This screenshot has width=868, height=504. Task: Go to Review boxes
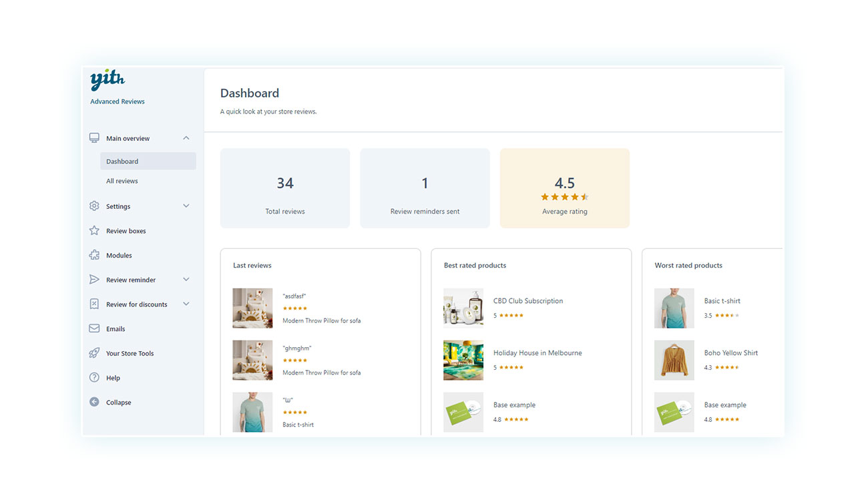(x=126, y=231)
